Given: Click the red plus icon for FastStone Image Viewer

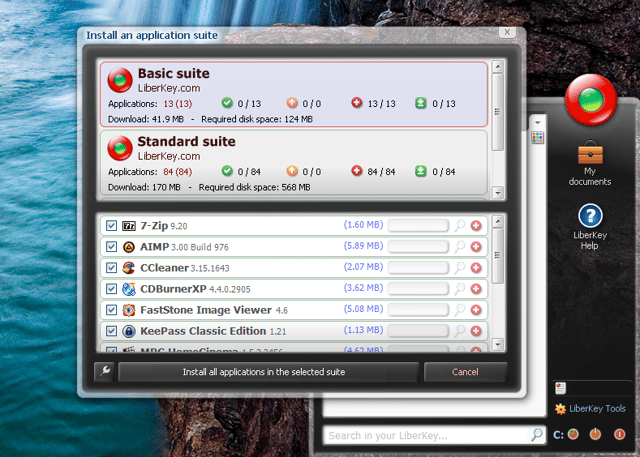Looking at the screenshot, I should pyautogui.click(x=476, y=310).
